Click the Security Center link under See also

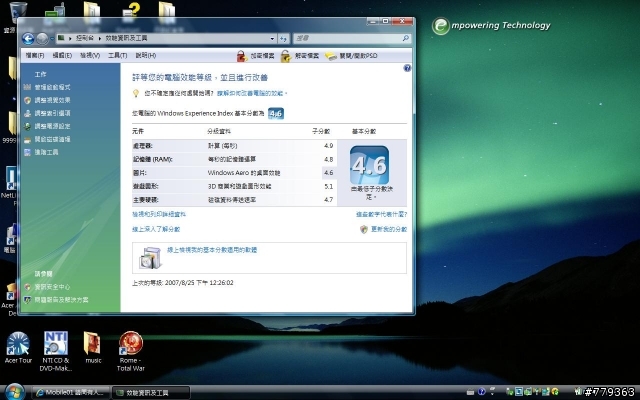click(52, 287)
